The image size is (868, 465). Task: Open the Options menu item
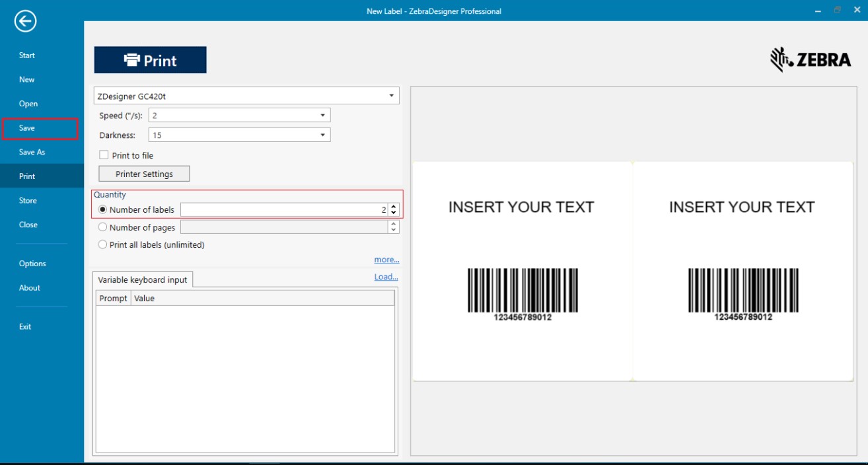click(32, 264)
